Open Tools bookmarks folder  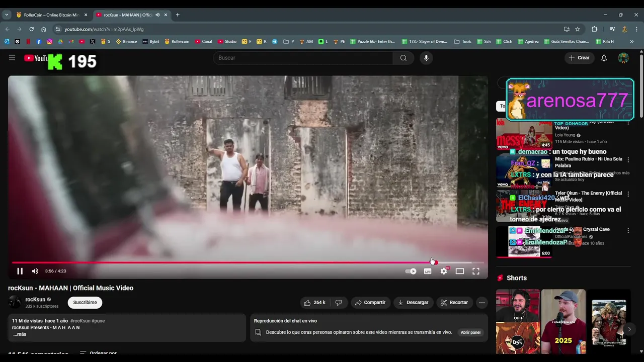[463, 42]
